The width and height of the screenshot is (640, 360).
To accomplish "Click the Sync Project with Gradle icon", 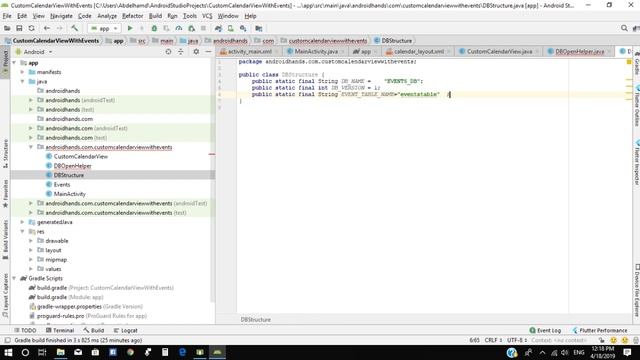I will (218, 28).
